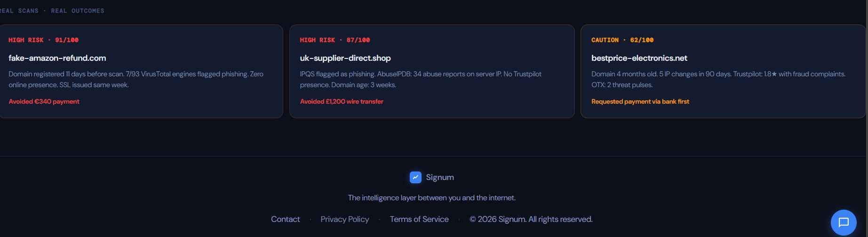This screenshot has width=868, height=237.
Task: Click the VirusTotal phishing description in first card
Action: (x=135, y=79)
